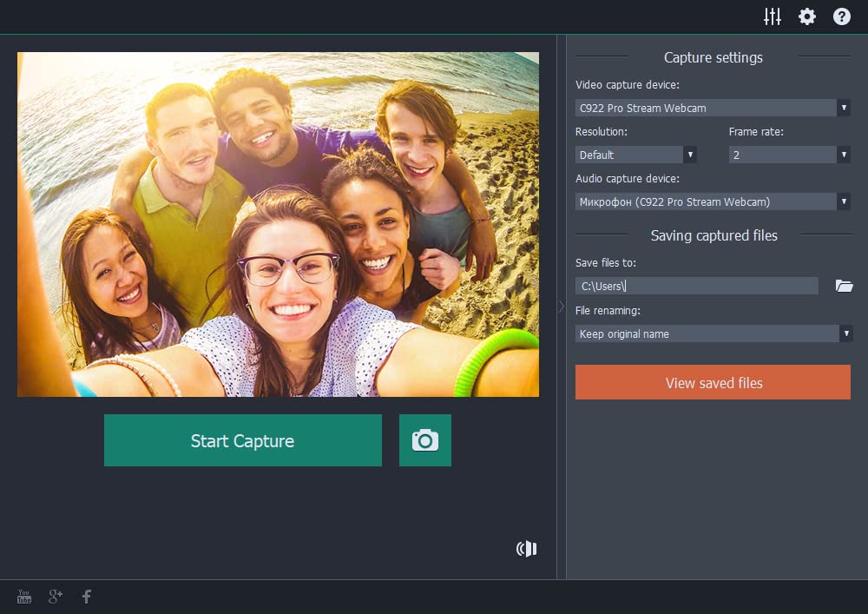Take a snapshot with the camera icon
This screenshot has width=868, height=614.
[x=425, y=440]
